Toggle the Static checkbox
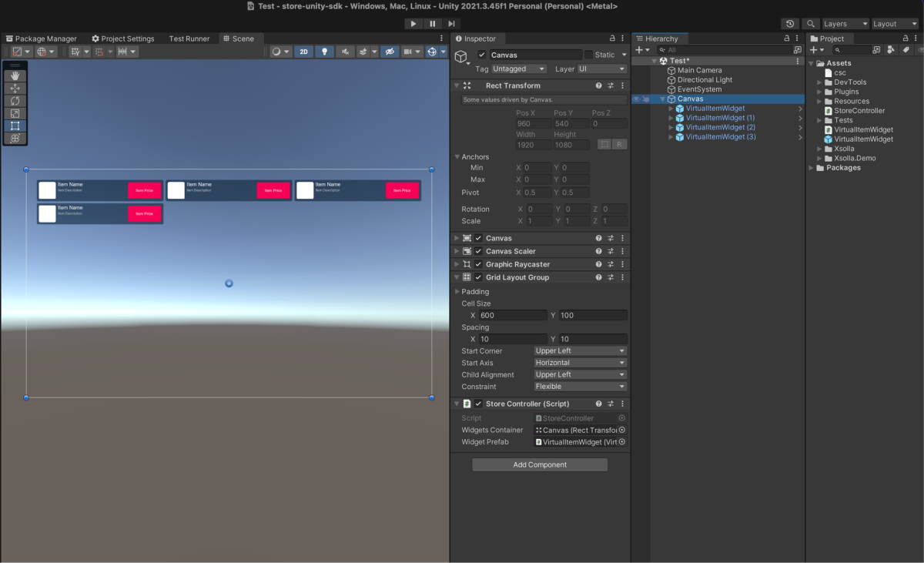924x563 pixels. click(589, 55)
